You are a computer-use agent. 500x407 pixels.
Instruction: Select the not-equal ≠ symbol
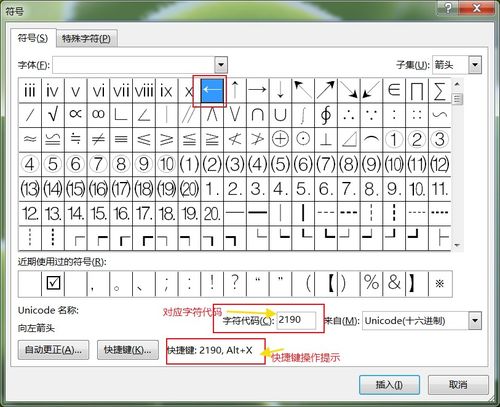(98, 139)
